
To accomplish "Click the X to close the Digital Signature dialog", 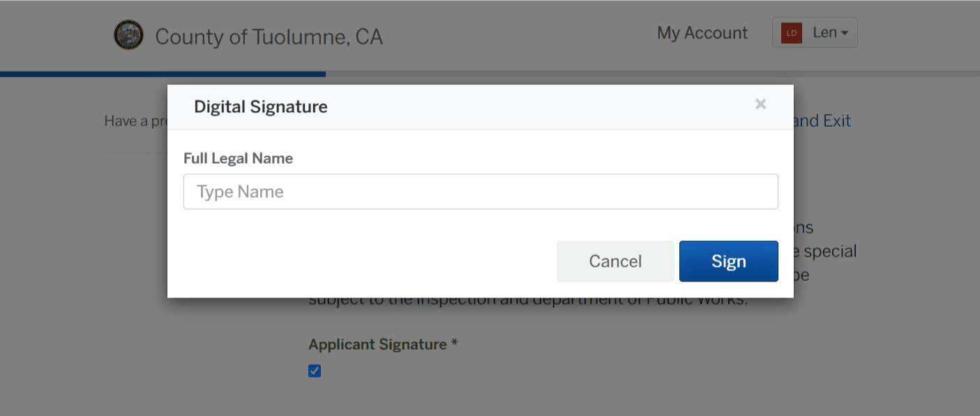I will coord(760,105).
